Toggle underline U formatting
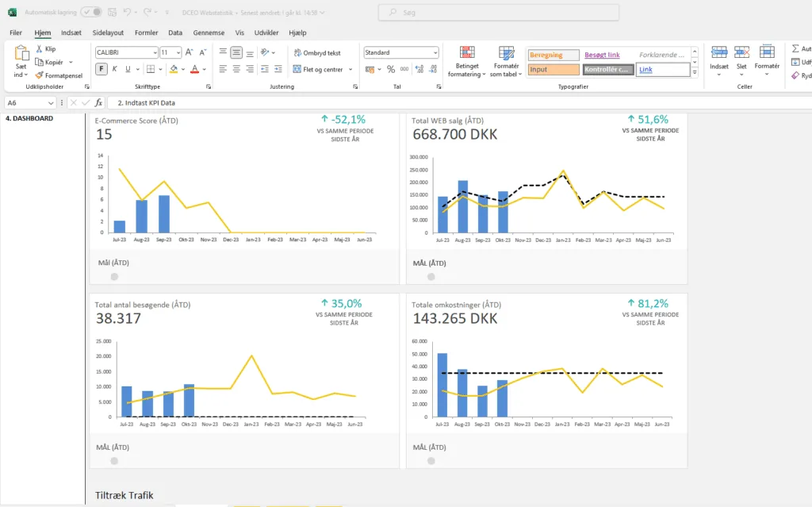The width and height of the screenshot is (812, 507). 128,69
